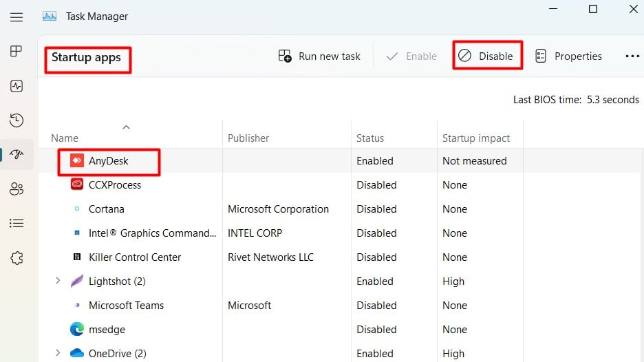Click AnyDesk's Not measured impact cell

pos(474,160)
